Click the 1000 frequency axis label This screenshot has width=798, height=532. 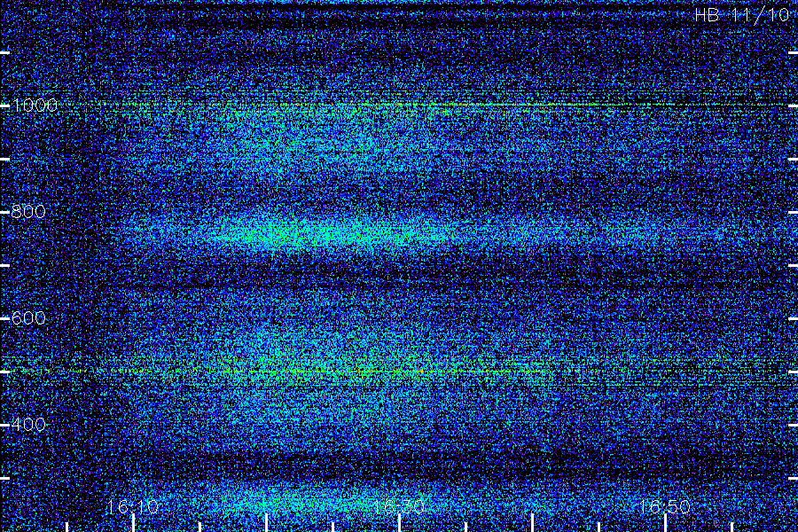click(35, 106)
